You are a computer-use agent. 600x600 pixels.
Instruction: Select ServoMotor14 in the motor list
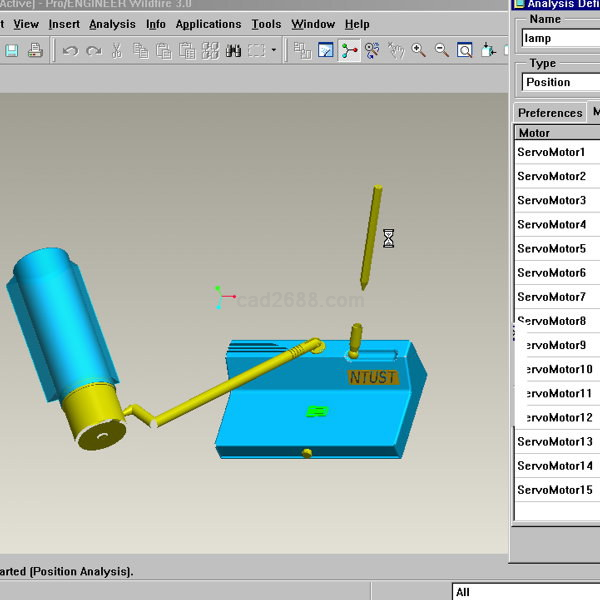coord(555,466)
